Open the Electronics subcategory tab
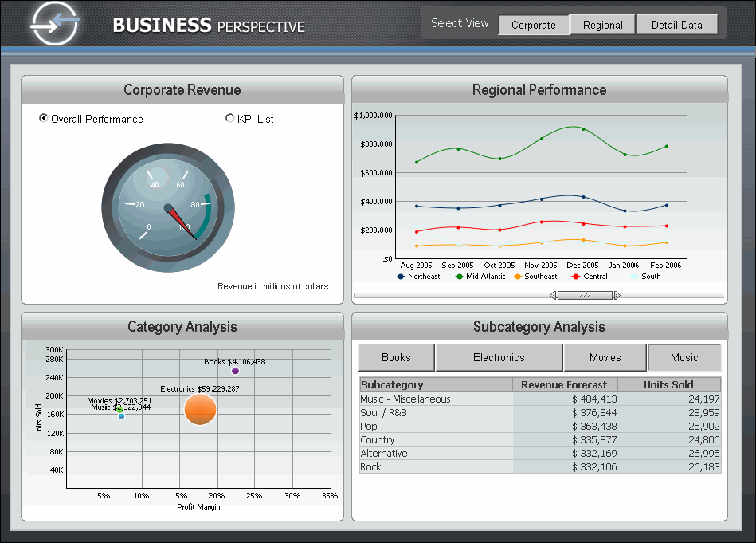Image resolution: width=756 pixels, height=543 pixels. click(499, 357)
